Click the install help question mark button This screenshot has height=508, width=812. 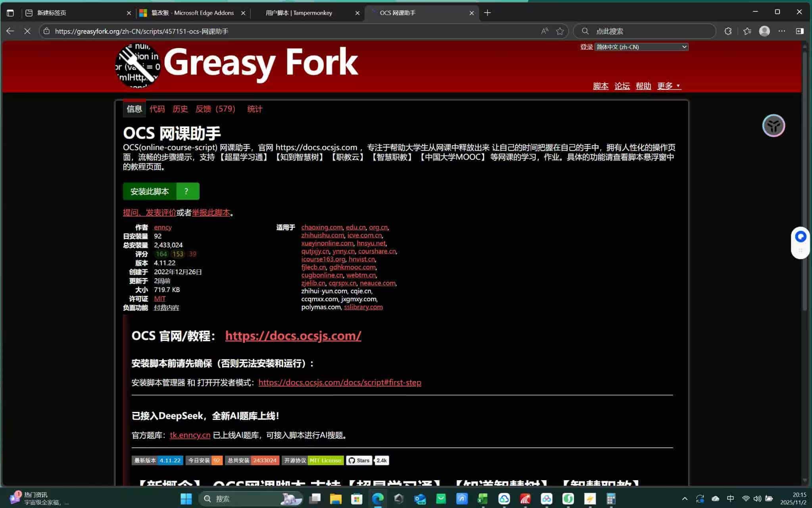(186, 191)
